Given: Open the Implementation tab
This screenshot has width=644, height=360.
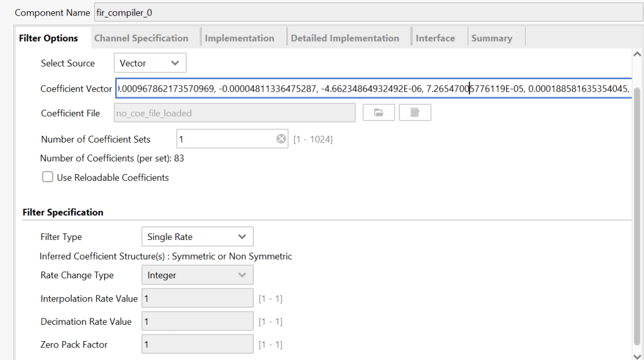Looking at the screenshot, I should click(239, 38).
